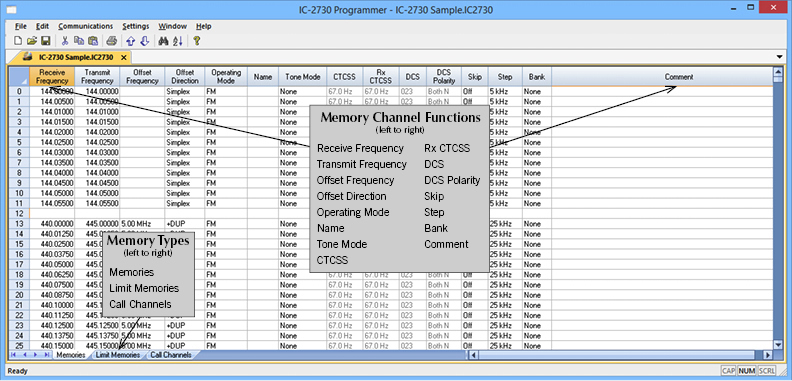The image size is (792, 381).
Task: Click the Operating Mode column header
Action: (x=226, y=77)
